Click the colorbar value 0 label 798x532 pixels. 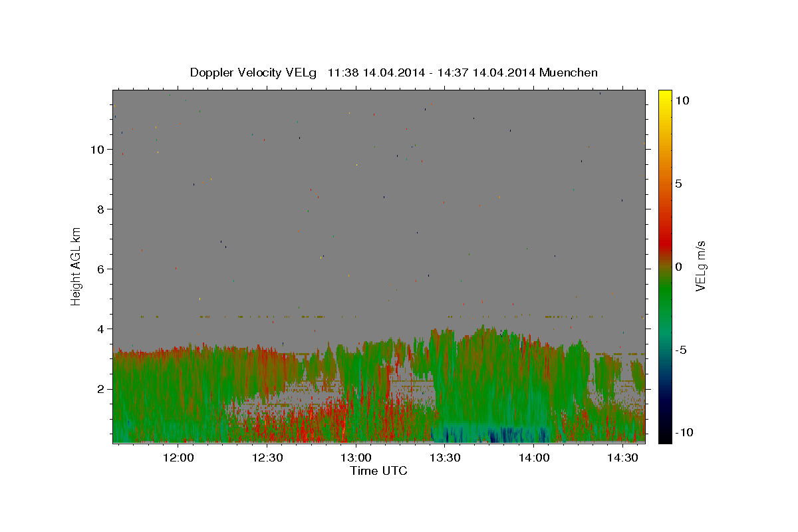(x=678, y=267)
